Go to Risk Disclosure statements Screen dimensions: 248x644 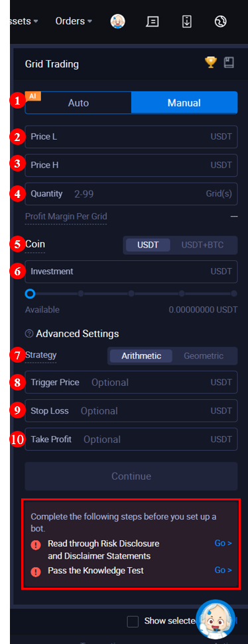pos(223,543)
